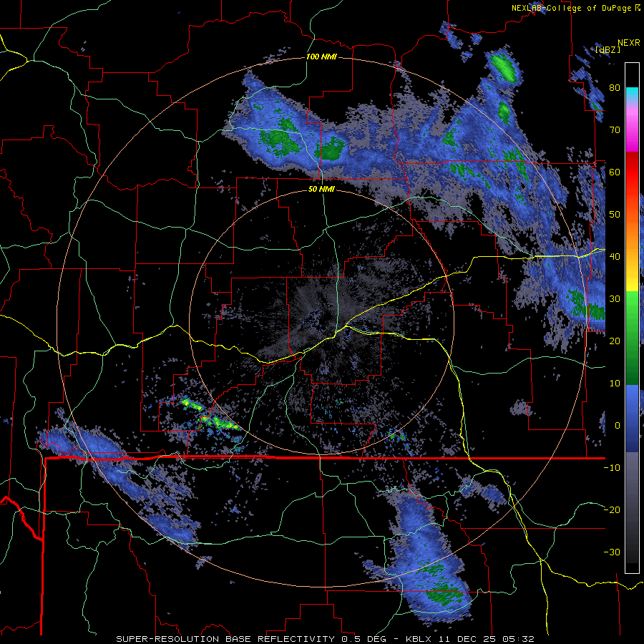The width and height of the screenshot is (644, 644).
Task: Click the 40 value on the dBZ scale
Action: [x=615, y=257]
